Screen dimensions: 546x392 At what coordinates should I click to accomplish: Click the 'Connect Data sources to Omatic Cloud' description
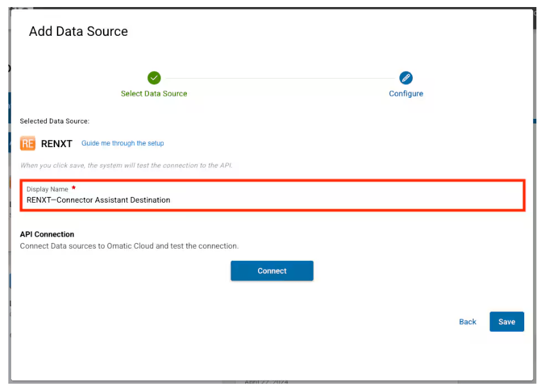point(129,246)
